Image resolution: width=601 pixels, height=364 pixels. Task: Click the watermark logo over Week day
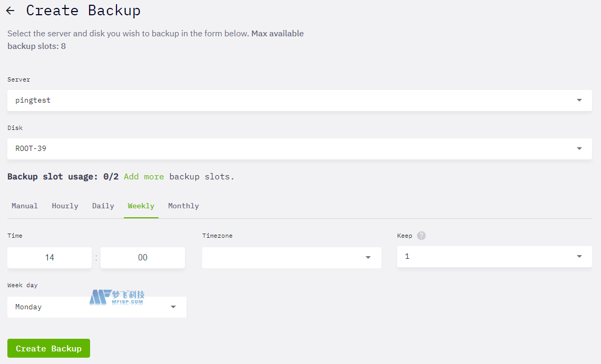117,298
